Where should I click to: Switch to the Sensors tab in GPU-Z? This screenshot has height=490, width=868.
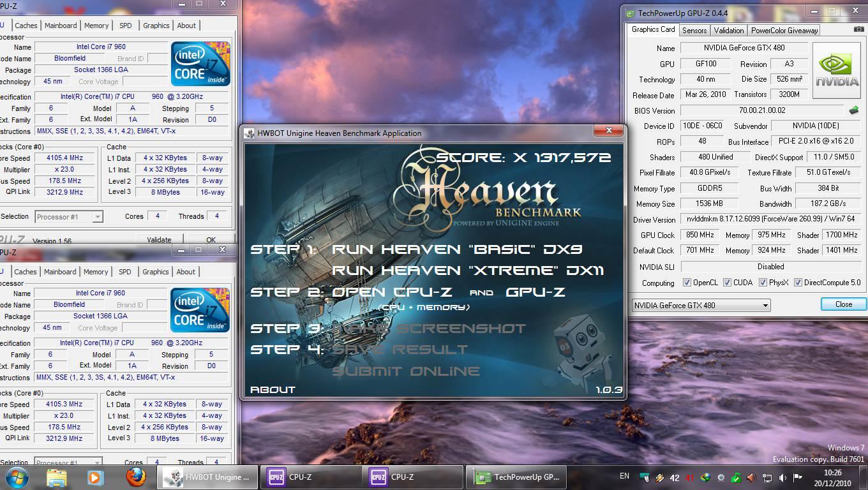click(x=694, y=31)
